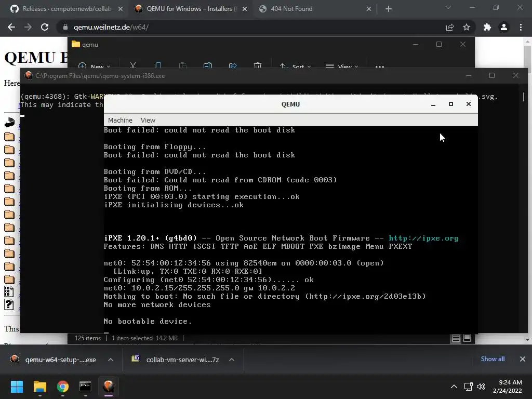The width and height of the screenshot is (532, 399).
Task: Show hidden system tray icons
Action: coord(454,387)
